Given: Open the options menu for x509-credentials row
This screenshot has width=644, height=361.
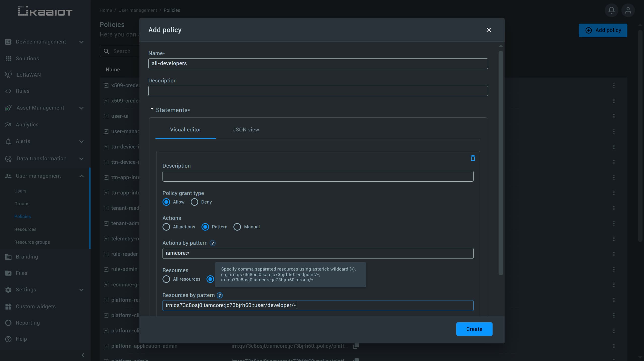Looking at the screenshot, I should [614, 85].
